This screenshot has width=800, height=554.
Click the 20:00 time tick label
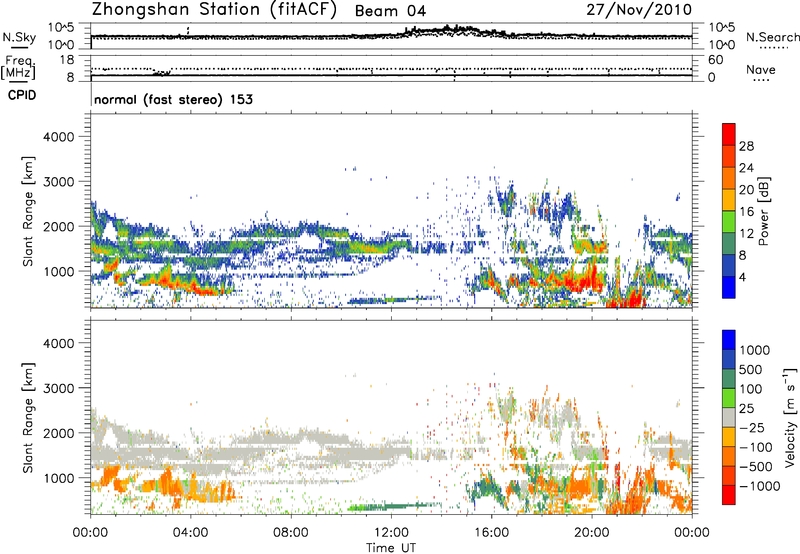[591, 533]
